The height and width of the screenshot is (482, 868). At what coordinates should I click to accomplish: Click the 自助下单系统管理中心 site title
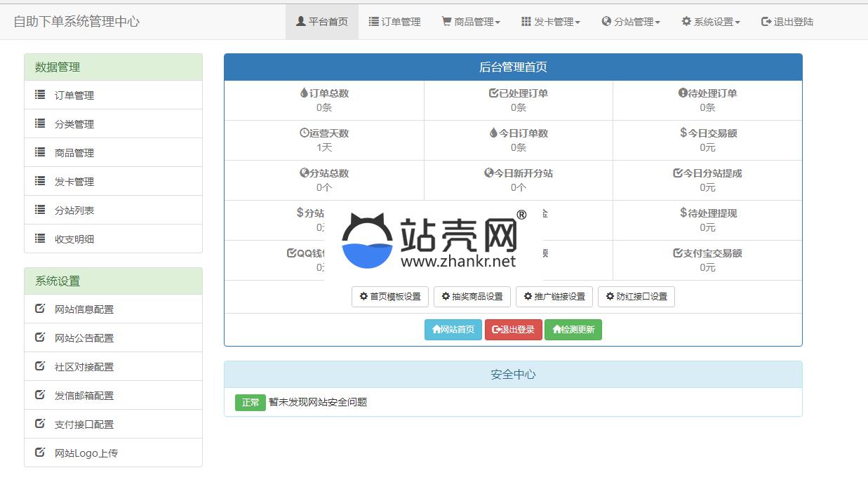76,22
